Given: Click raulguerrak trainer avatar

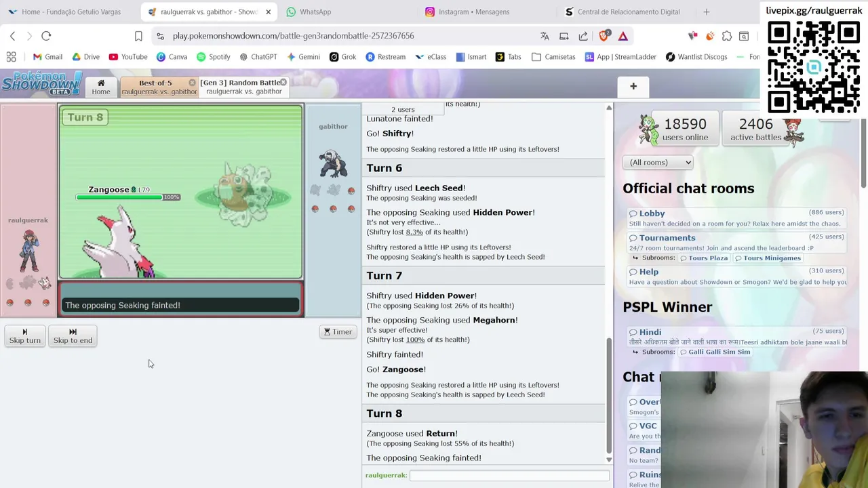Looking at the screenshot, I should click(28, 251).
